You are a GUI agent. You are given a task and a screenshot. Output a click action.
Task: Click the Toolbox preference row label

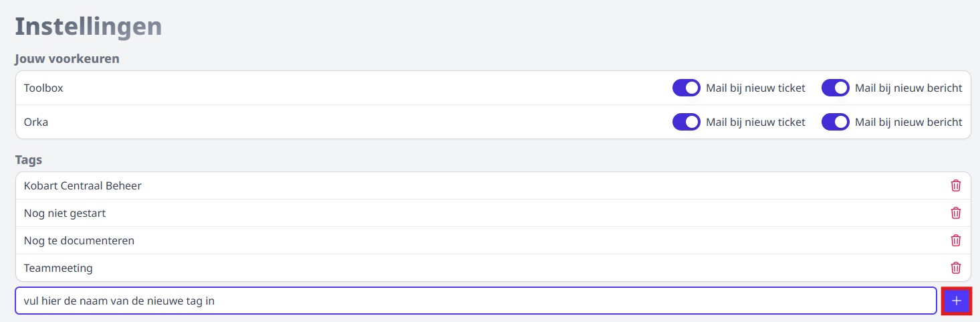tap(43, 88)
